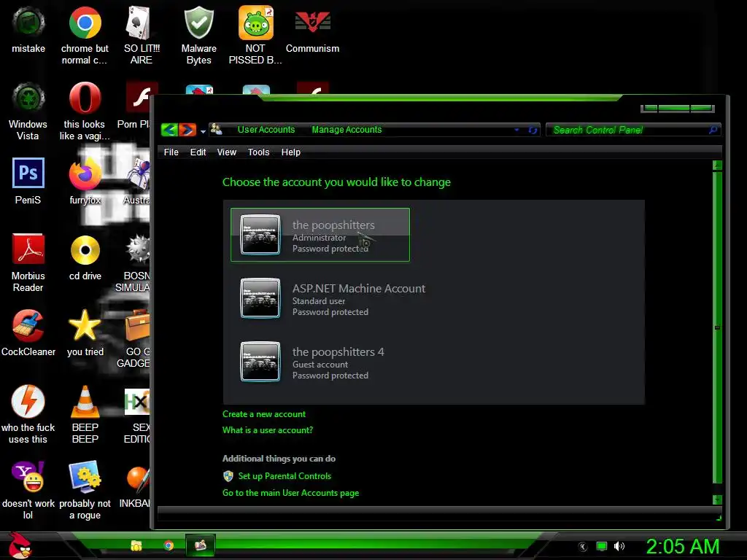
Task: Open the recent pages dropdown arrow
Action: pyautogui.click(x=203, y=131)
